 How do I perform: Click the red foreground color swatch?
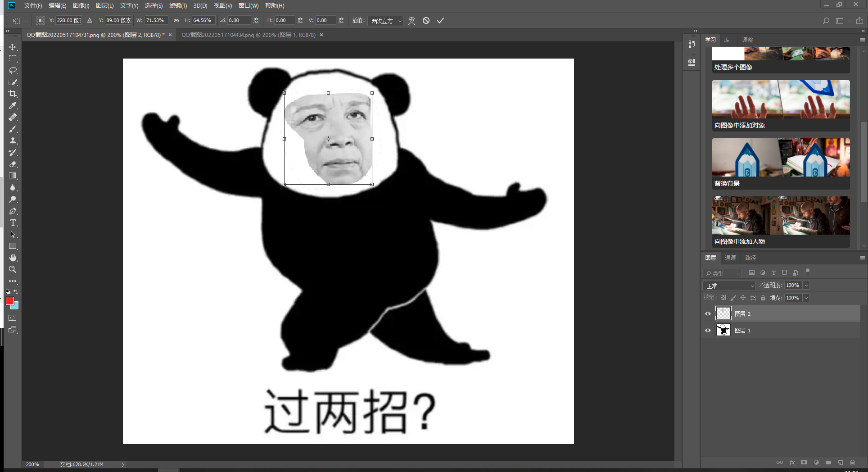click(9, 301)
